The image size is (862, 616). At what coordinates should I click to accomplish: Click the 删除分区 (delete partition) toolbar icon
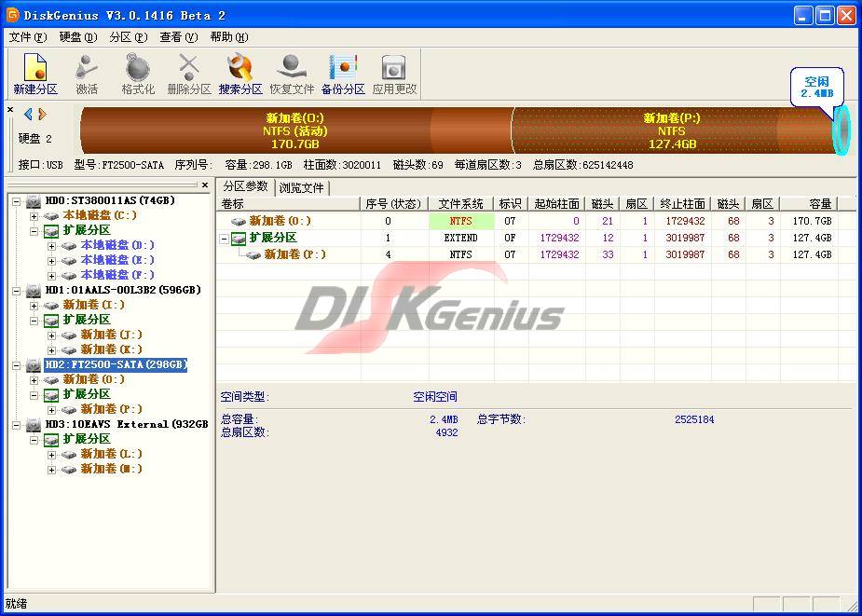point(189,74)
